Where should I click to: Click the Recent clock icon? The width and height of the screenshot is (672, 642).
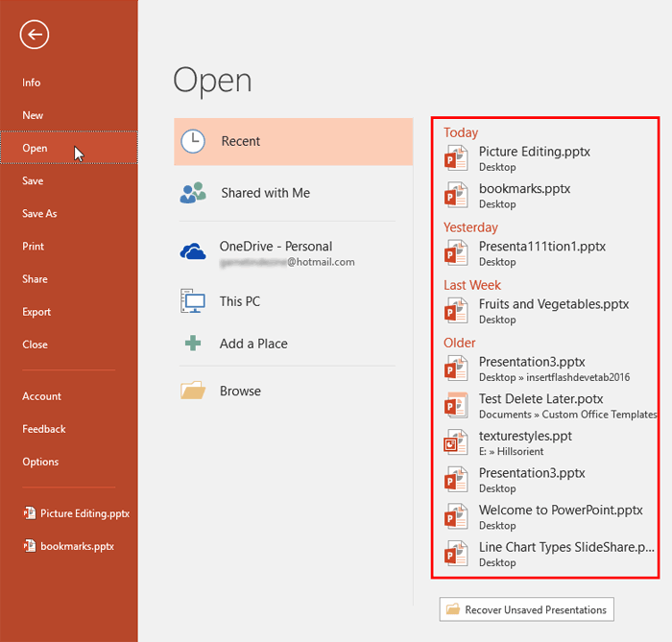pos(193,141)
